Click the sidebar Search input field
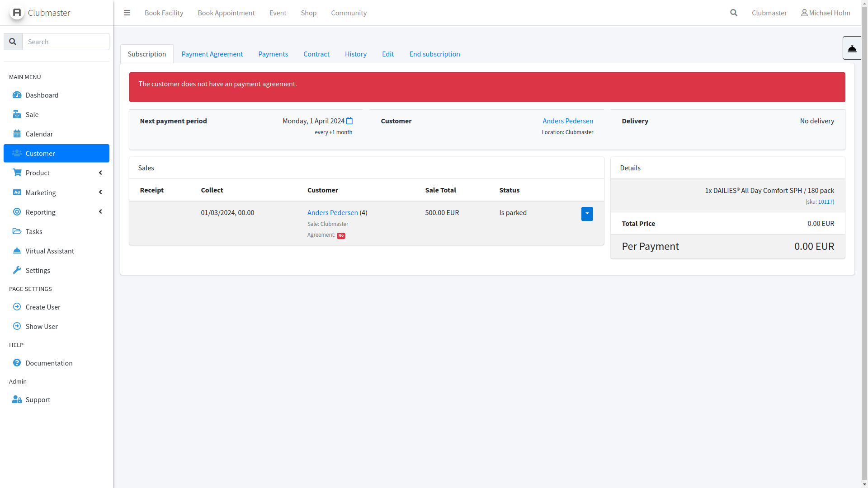Image resolution: width=868 pixels, height=488 pixels. [66, 42]
